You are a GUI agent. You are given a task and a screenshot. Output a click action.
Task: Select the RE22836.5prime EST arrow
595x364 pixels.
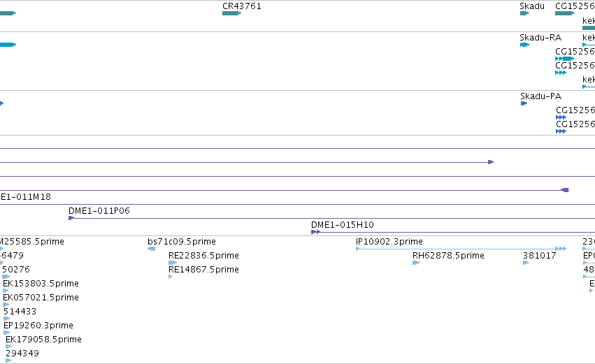tap(173, 263)
